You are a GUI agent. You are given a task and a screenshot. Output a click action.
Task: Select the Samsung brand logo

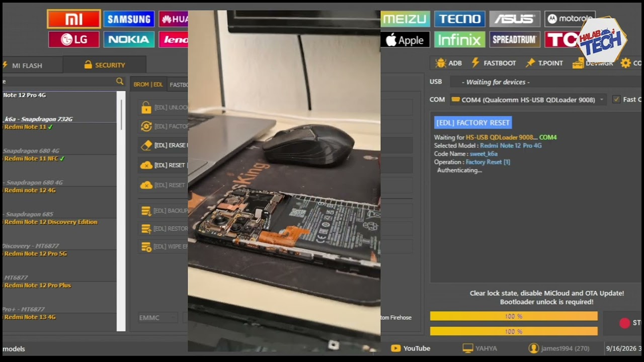pos(129,19)
